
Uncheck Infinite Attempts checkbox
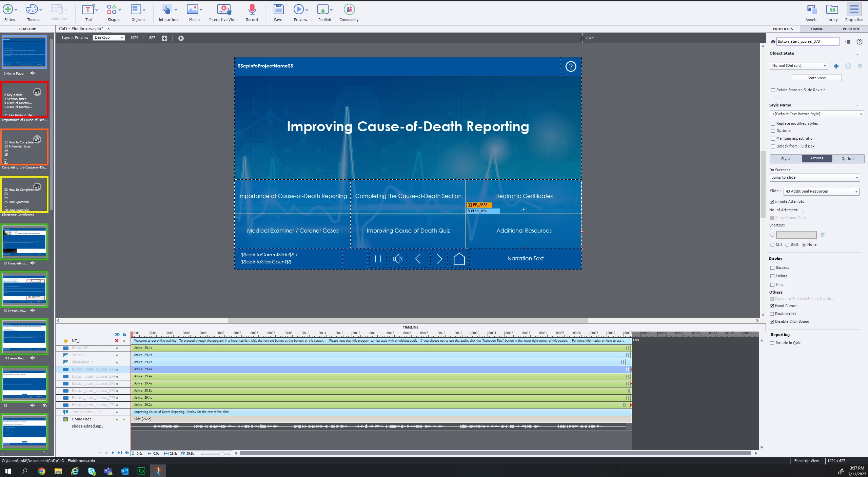[x=772, y=202]
